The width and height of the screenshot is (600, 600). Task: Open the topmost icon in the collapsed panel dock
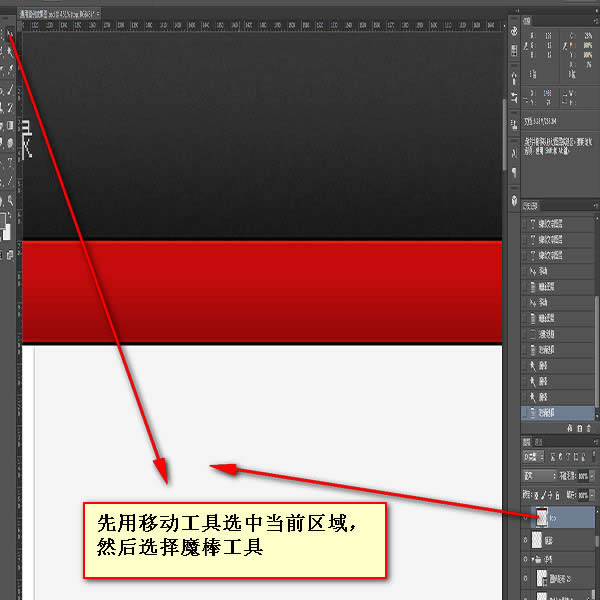[514, 31]
